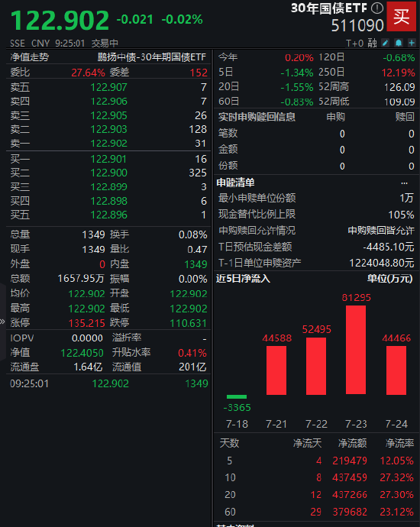Click the T-1日单位申赎资产 value 1224048.80元
This screenshot has width=420, height=527.
[x=382, y=263]
